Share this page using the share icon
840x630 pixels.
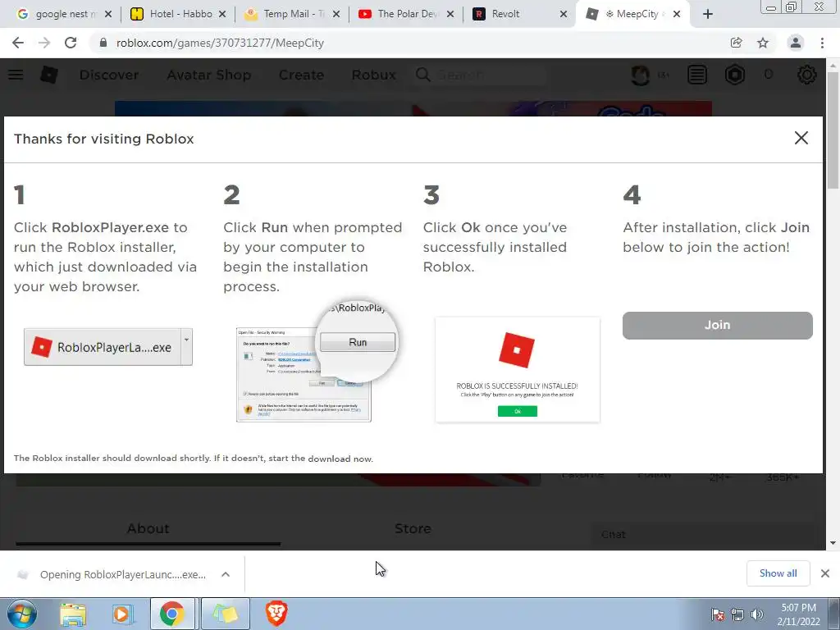736,43
